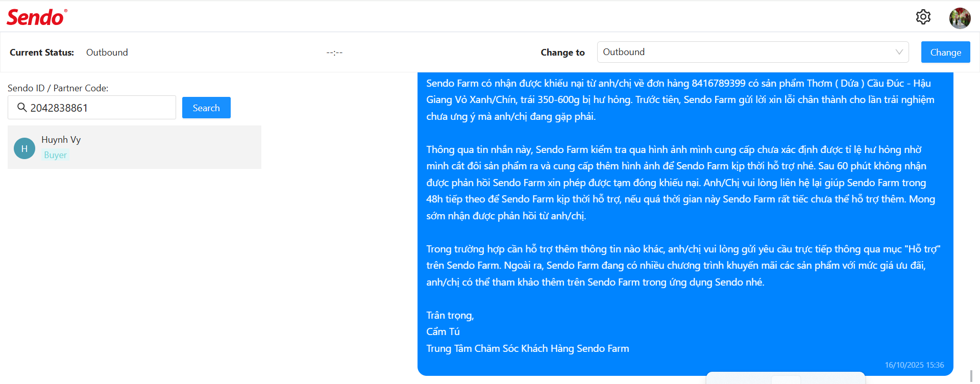Viewport: 980px width, 384px height.
Task: Click order number 8416789399 in the message
Action: click(x=718, y=84)
